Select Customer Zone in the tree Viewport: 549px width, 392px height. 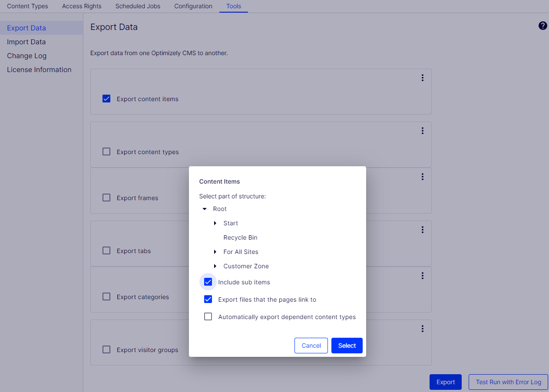tap(246, 266)
